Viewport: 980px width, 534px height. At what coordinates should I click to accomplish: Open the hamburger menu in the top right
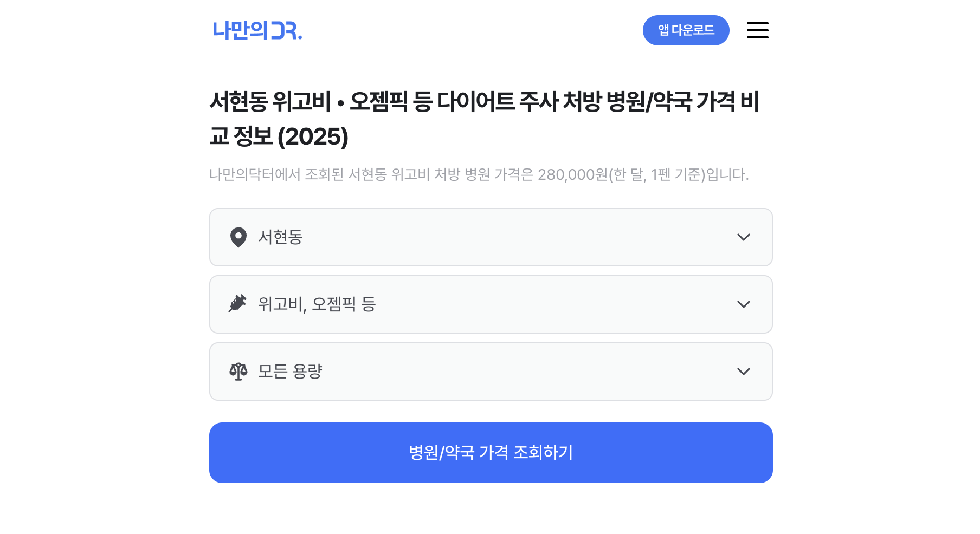757,30
